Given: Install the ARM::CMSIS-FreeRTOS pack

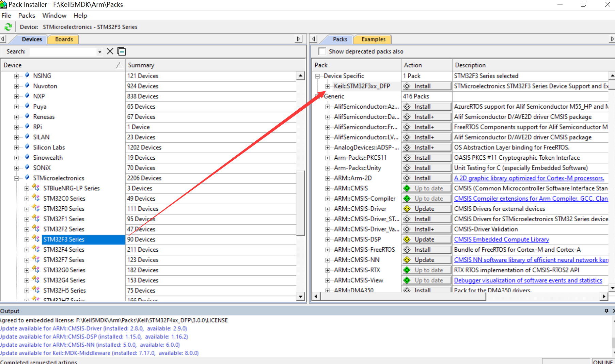Looking at the screenshot, I should click(x=427, y=250).
